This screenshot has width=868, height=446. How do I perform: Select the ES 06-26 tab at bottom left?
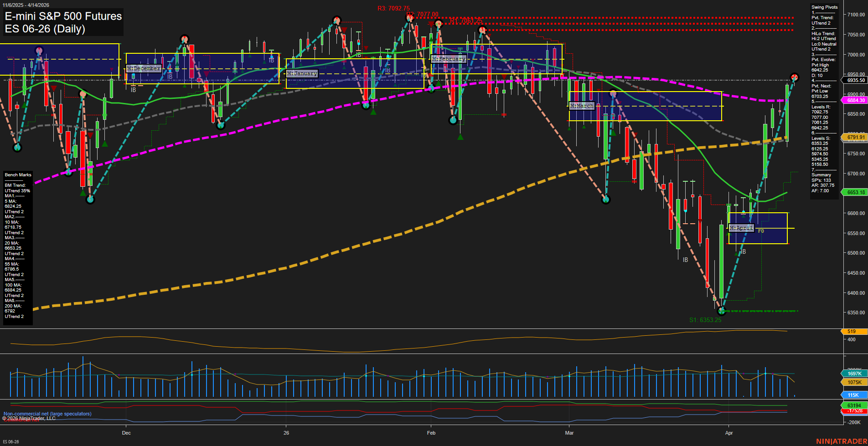coord(12,442)
